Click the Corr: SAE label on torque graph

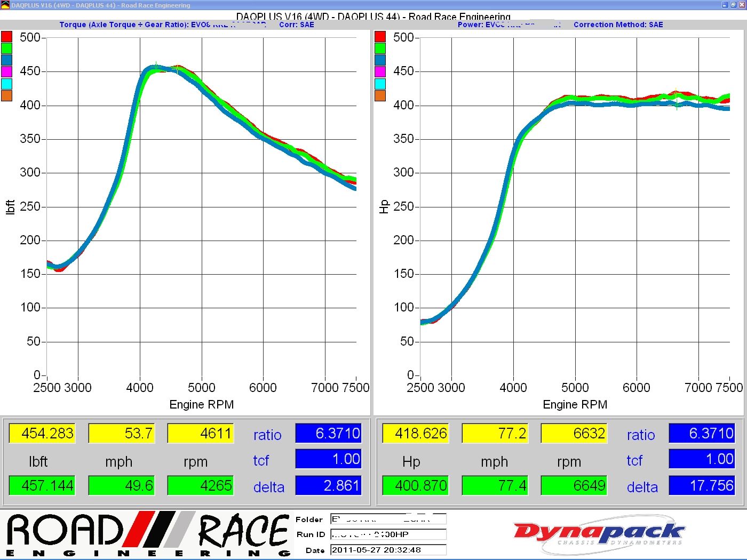[x=297, y=25]
